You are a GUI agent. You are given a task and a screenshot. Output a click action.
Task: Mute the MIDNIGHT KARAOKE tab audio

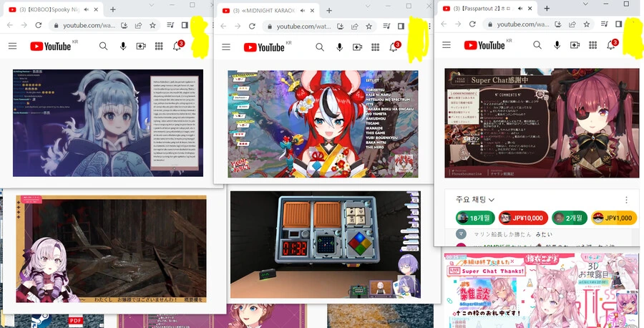[x=303, y=11]
